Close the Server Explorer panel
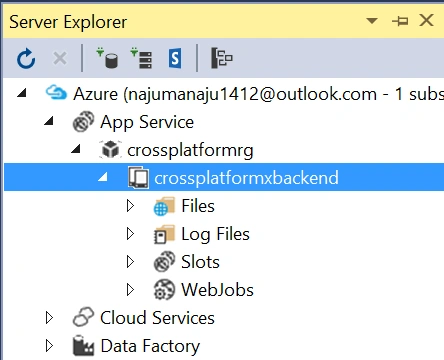 click(x=426, y=20)
